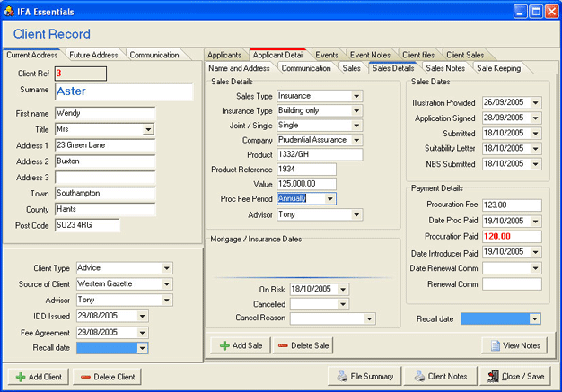
Task: Click the View Notes button
Action: (514, 345)
